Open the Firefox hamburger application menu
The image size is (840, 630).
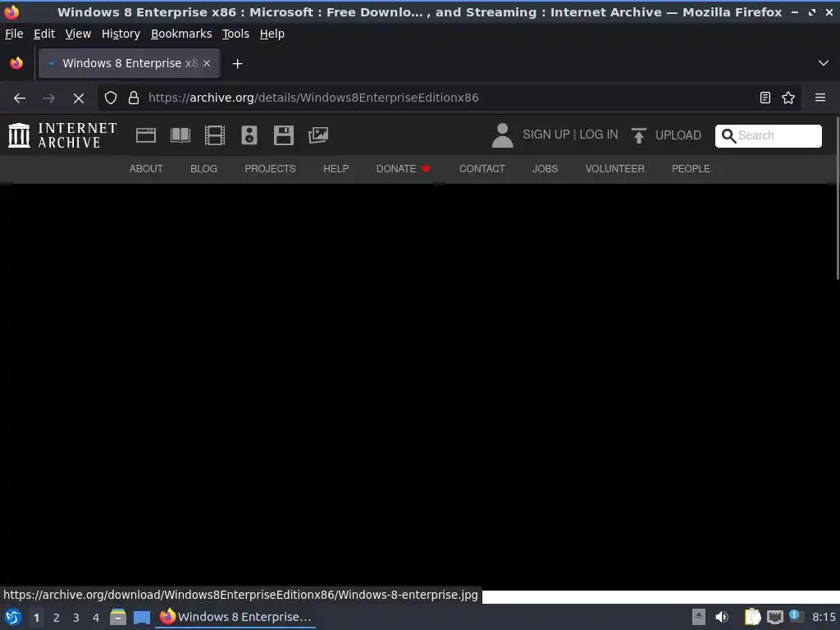point(820,98)
